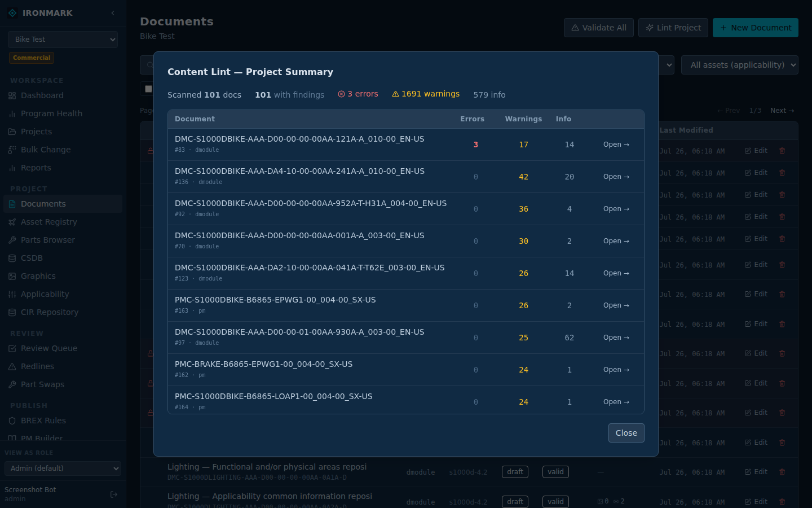The height and width of the screenshot is (508, 812).
Task: Click the CIR Repository icon
Action: point(12,312)
